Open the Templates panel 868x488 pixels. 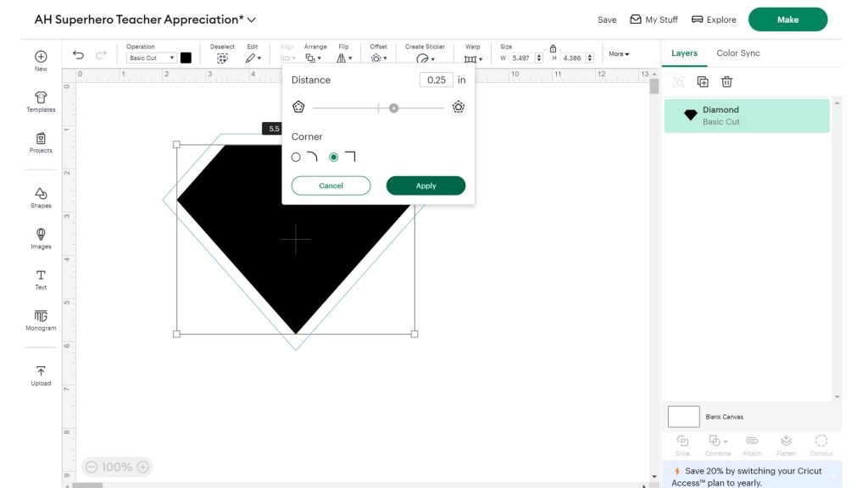point(41,102)
